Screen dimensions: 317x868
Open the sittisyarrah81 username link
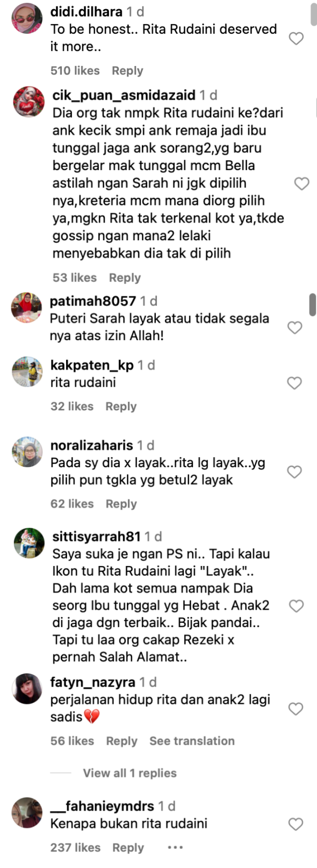(96, 536)
